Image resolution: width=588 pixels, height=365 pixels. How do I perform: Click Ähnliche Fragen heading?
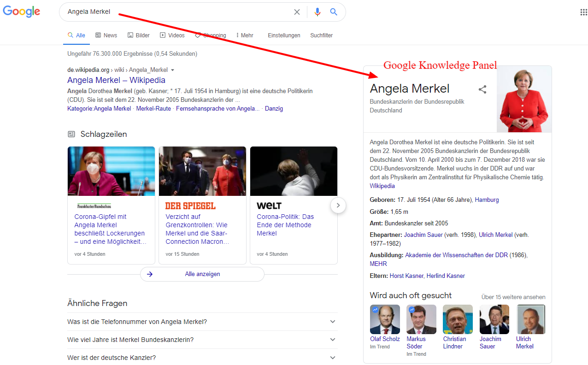tap(97, 303)
